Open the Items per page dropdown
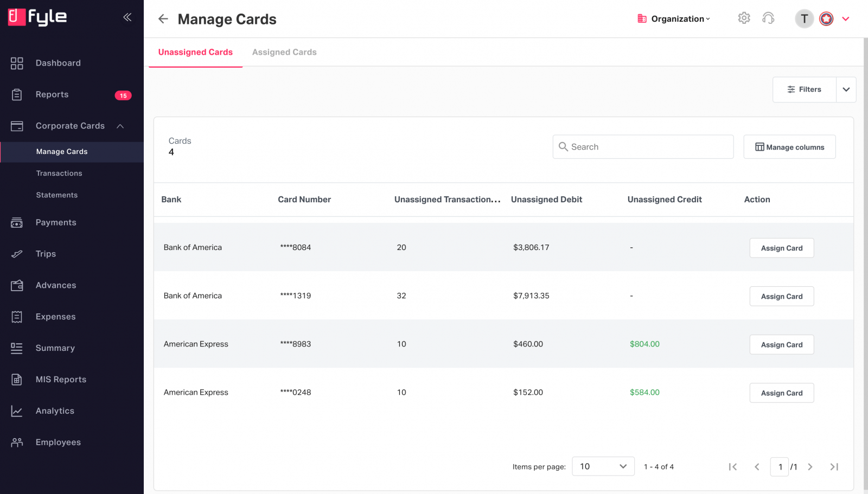The width and height of the screenshot is (868, 494). [x=603, y=466]
